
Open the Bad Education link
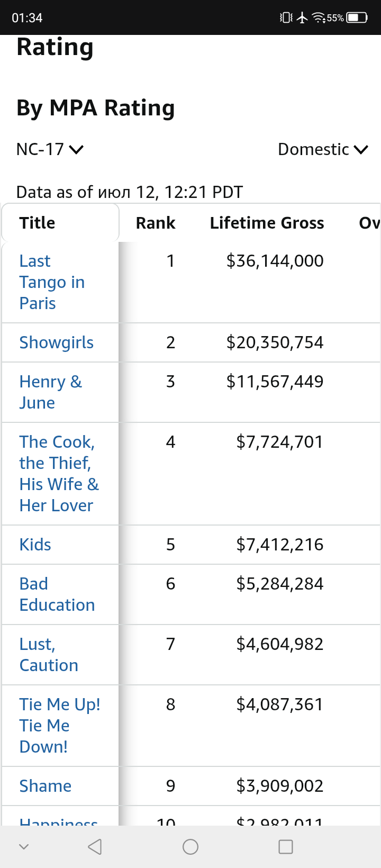tap(57, 594)
